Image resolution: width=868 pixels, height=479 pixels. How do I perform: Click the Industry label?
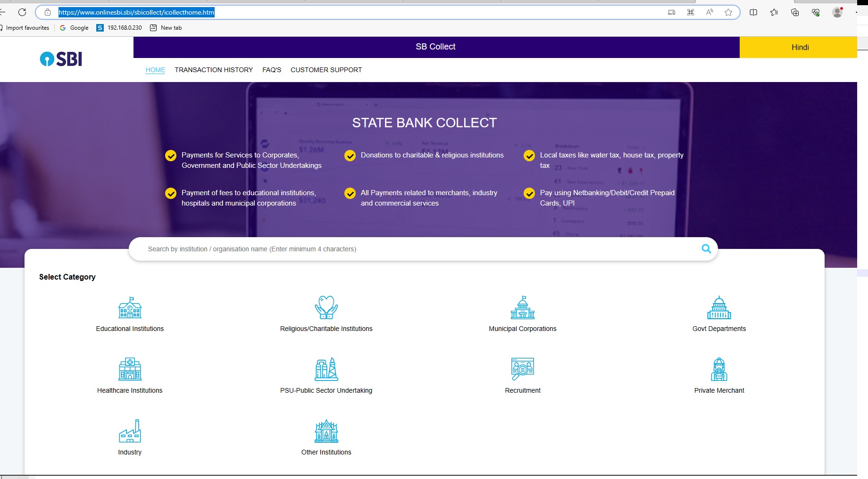(x=130, y=452)
